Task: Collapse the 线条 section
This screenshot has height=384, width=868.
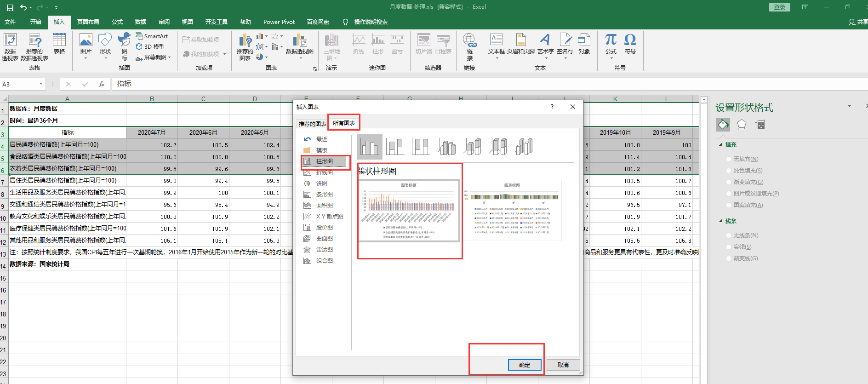Action: coord(721,221)
